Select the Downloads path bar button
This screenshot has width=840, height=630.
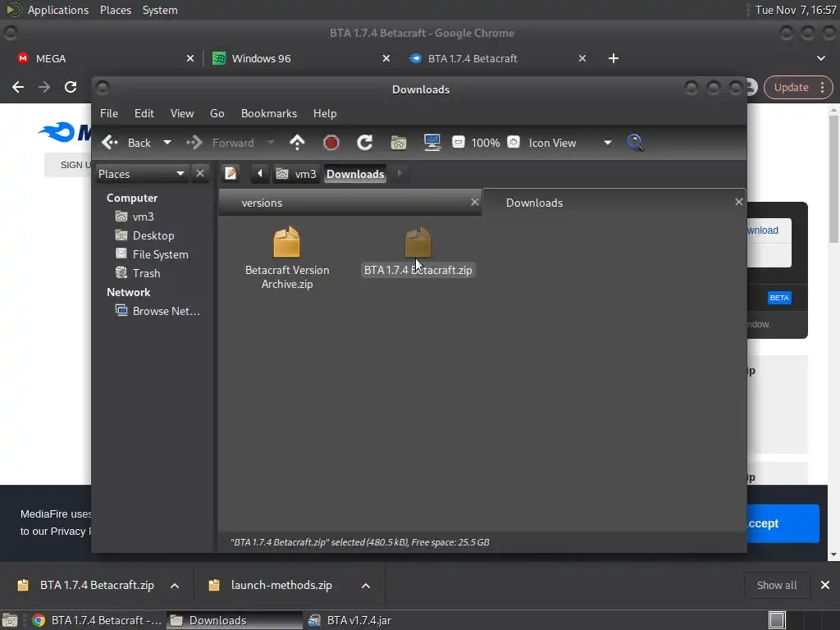tap(355, 174)
